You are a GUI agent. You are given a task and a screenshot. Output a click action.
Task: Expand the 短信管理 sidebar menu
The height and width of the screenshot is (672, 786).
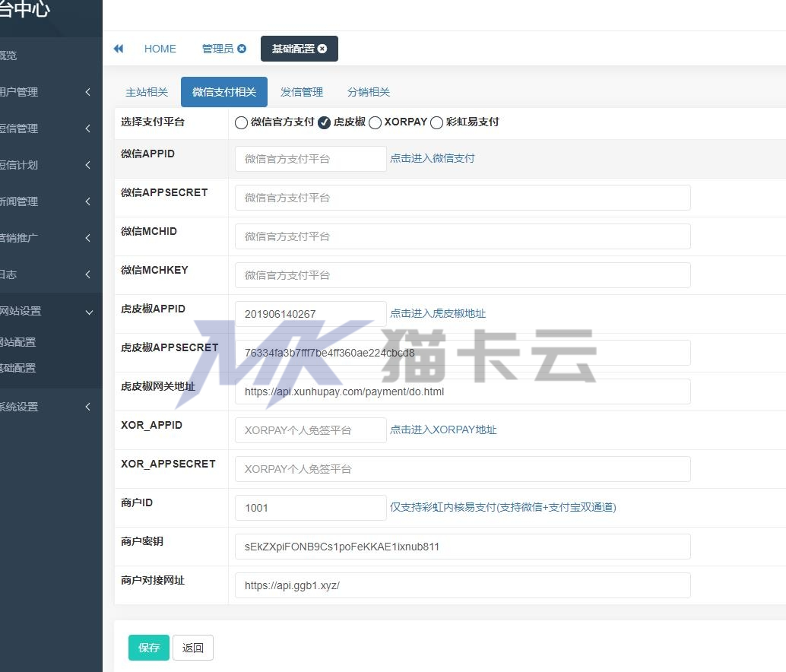(51, 128)
